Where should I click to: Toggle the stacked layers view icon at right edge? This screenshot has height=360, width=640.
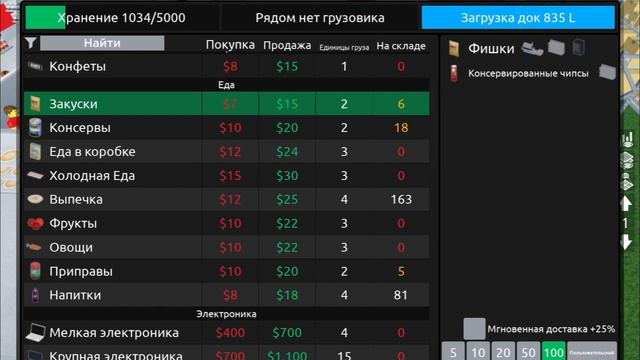(627, 160)
